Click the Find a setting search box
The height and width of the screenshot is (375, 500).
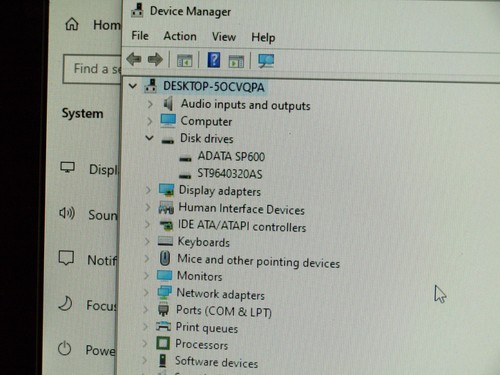92,69
